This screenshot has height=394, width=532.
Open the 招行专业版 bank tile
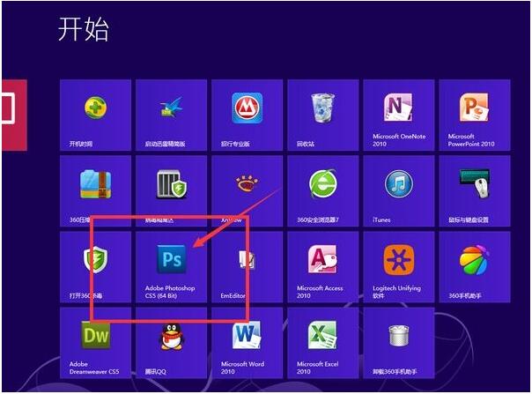coord(247,115)
